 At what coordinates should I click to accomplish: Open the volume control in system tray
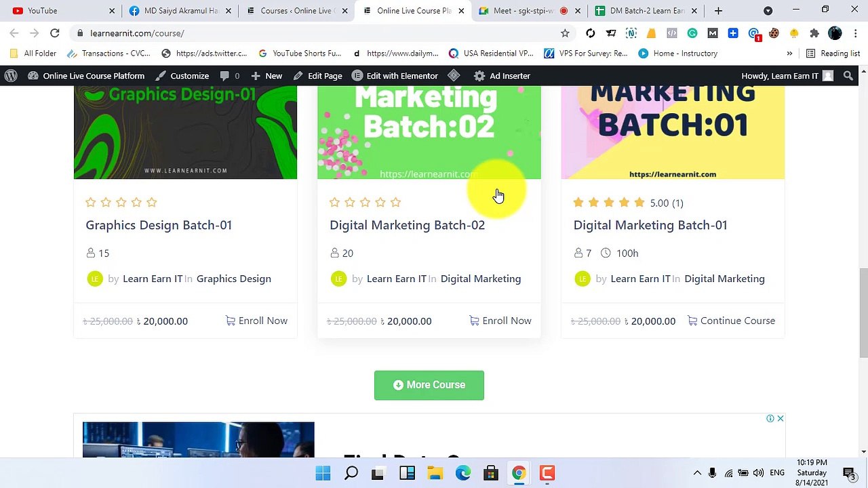[x=758, y=473]
